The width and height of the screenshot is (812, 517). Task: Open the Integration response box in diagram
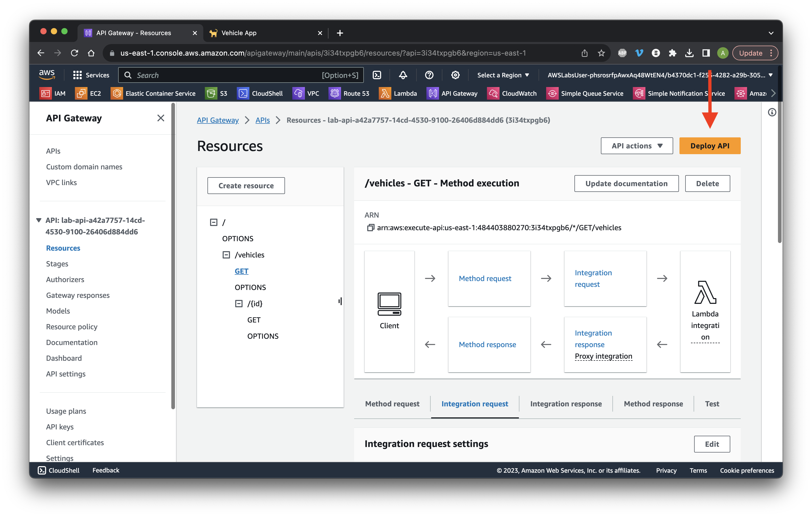(605, 344)
